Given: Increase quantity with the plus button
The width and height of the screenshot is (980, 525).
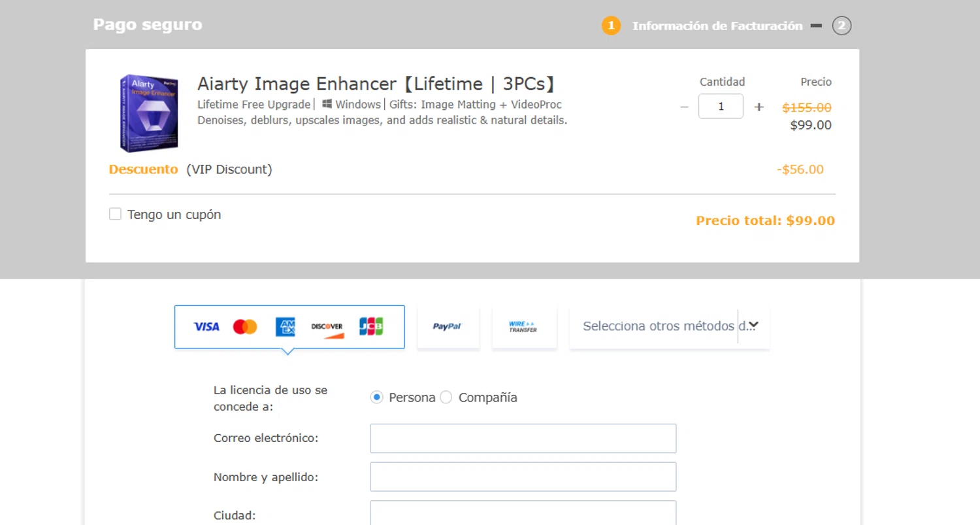Looking at the screenshot, I should 759,107.
